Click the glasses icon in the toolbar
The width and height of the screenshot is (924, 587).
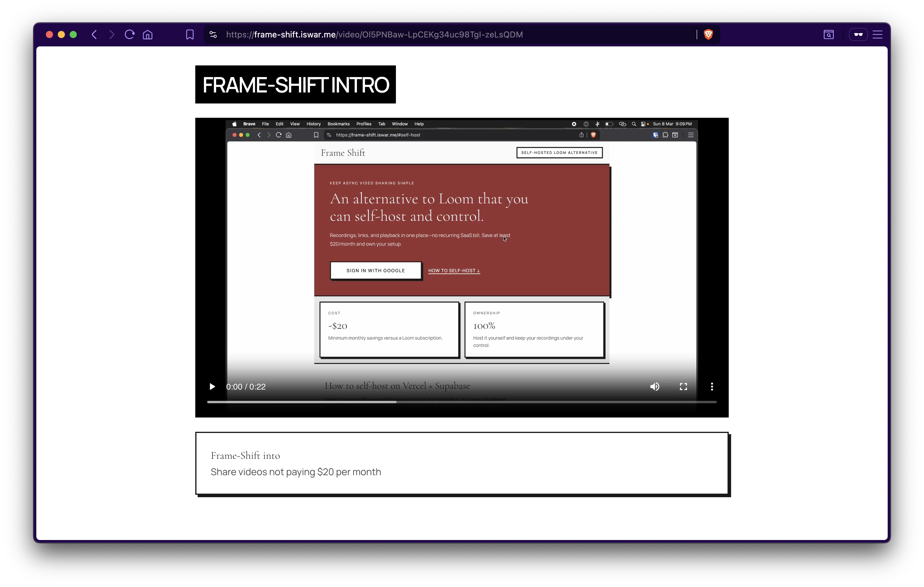[859, 34]
